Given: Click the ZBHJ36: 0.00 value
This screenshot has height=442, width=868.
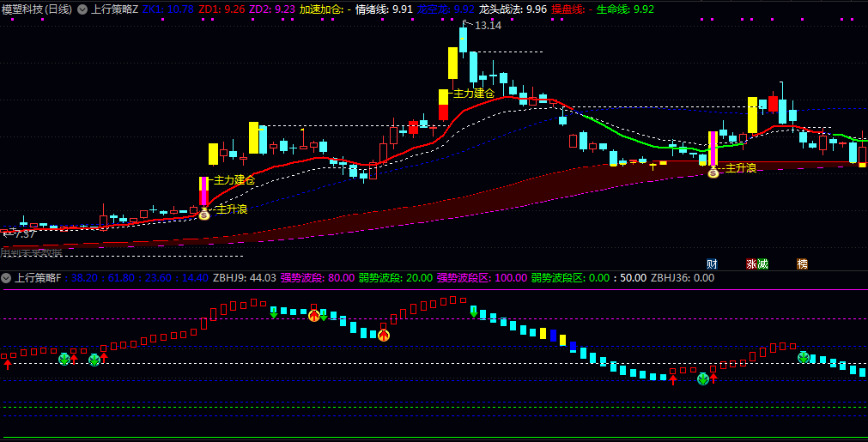Looking at the screenshot, I should 683,278.
